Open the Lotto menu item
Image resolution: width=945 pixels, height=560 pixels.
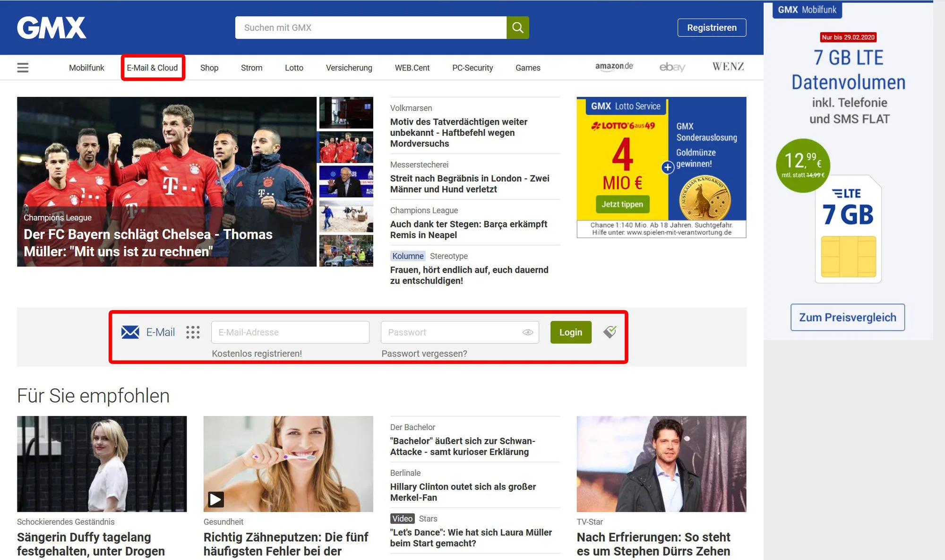[294, 68]
